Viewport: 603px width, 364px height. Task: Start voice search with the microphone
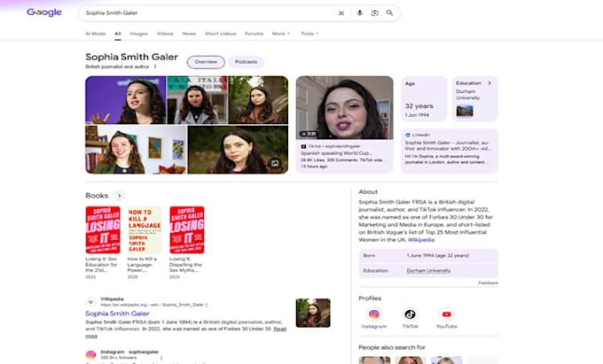(359, 12)
